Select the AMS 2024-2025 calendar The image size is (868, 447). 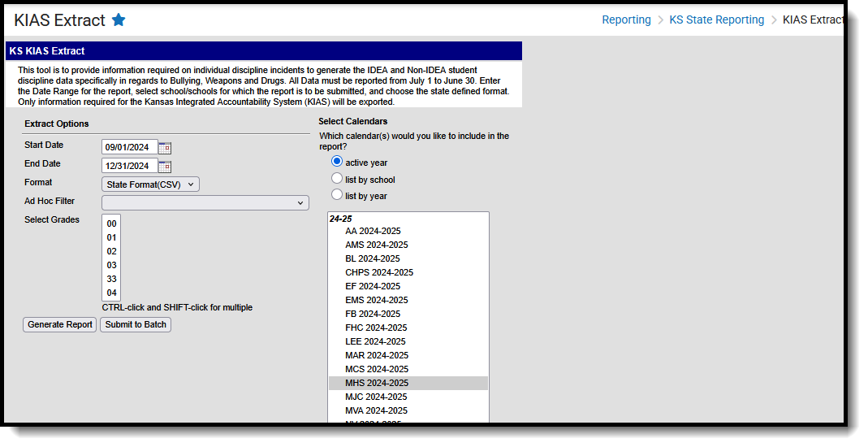pyautogui.click(x=408, y=245)
